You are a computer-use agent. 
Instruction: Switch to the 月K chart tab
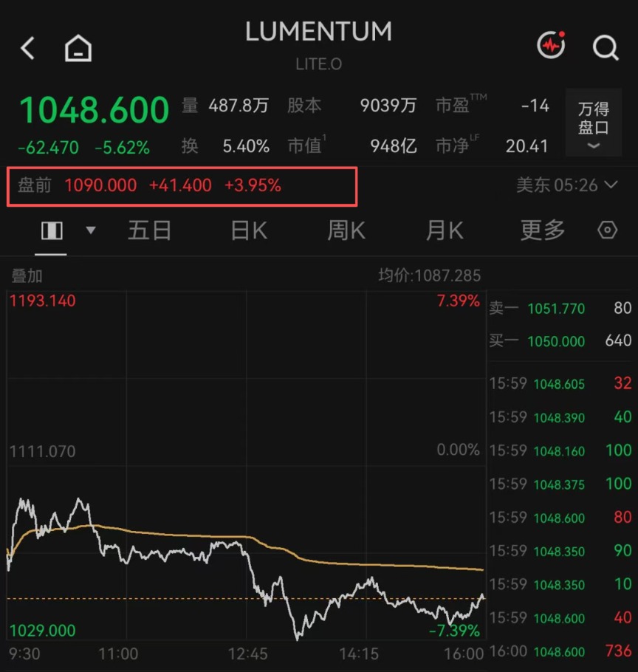(445, 230)
